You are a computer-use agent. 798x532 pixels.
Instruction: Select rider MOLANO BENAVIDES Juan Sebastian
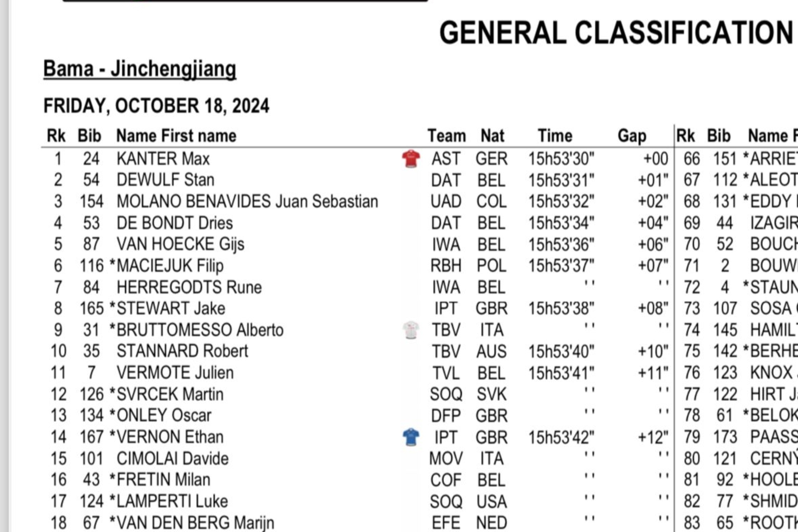coord(247,202)
